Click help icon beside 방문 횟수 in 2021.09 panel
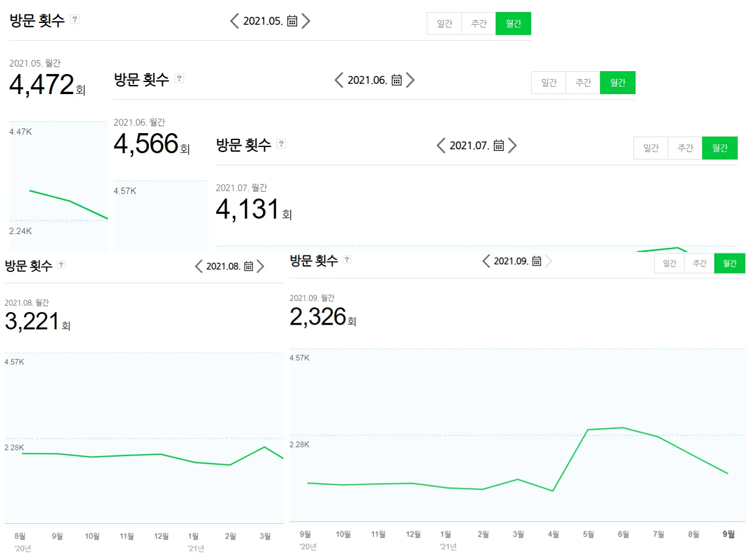 pyautogui.click(x=346, y=259)
